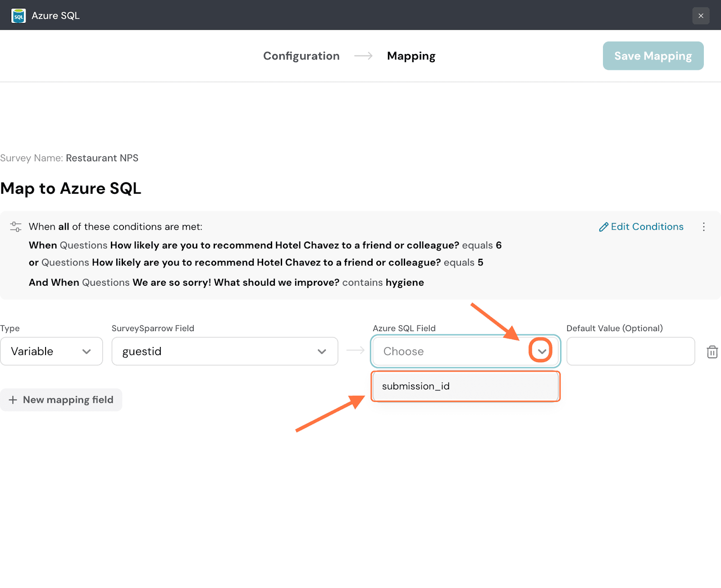Click the highlighted Azure SQL Field chevron

[541, 351]
